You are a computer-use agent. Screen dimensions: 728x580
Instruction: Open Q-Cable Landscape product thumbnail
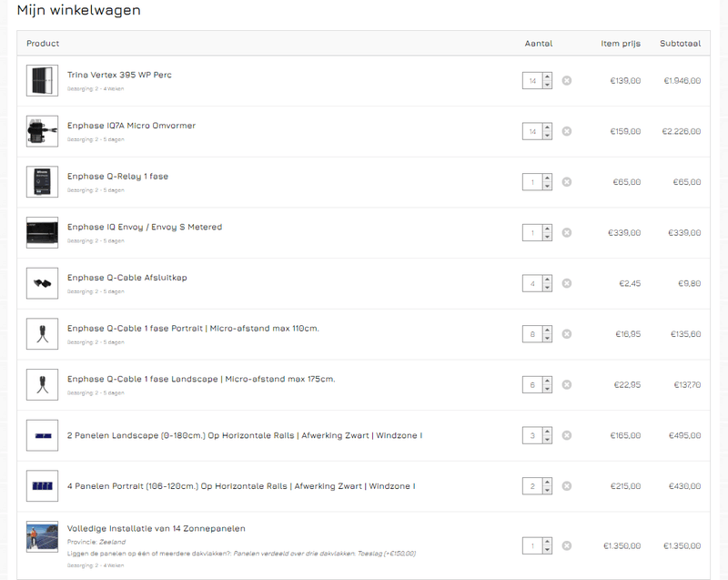[42, 384]
